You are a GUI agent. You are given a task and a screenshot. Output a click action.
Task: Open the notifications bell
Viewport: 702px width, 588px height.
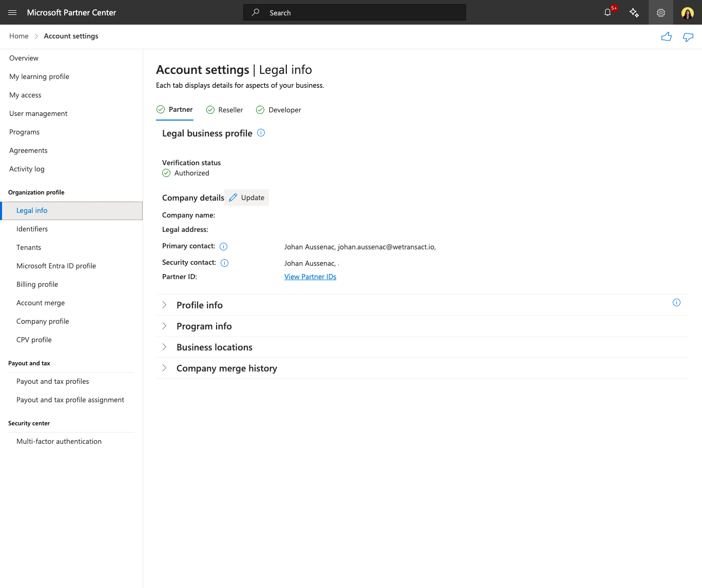(x=608, y=12)
